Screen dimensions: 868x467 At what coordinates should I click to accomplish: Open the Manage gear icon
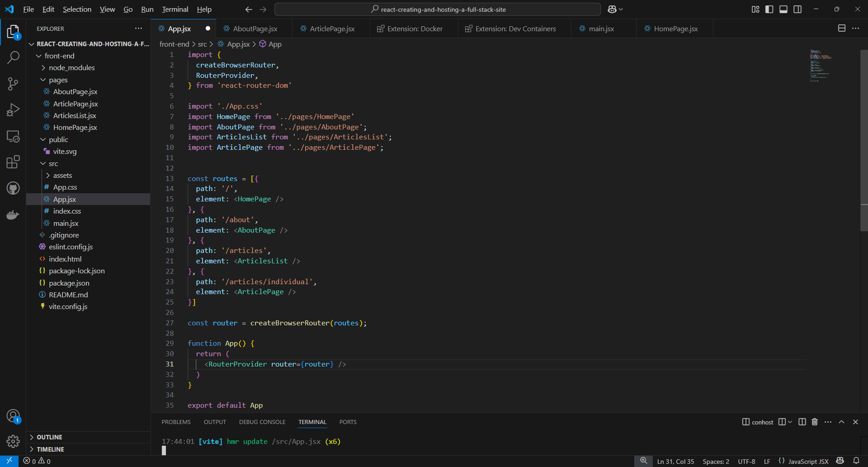[x=13, y=441]
